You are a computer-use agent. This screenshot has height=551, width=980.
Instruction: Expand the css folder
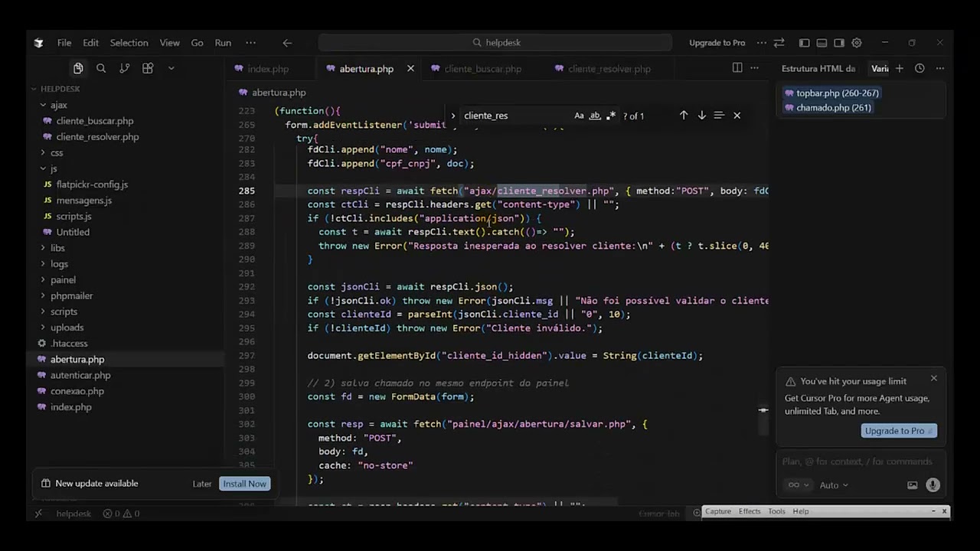tap(57, 152)
